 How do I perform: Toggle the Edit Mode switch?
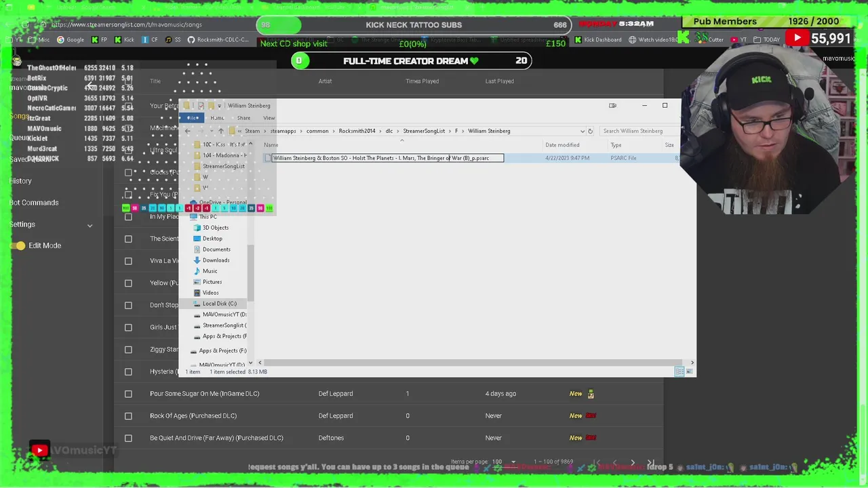(x=18, y=245)
